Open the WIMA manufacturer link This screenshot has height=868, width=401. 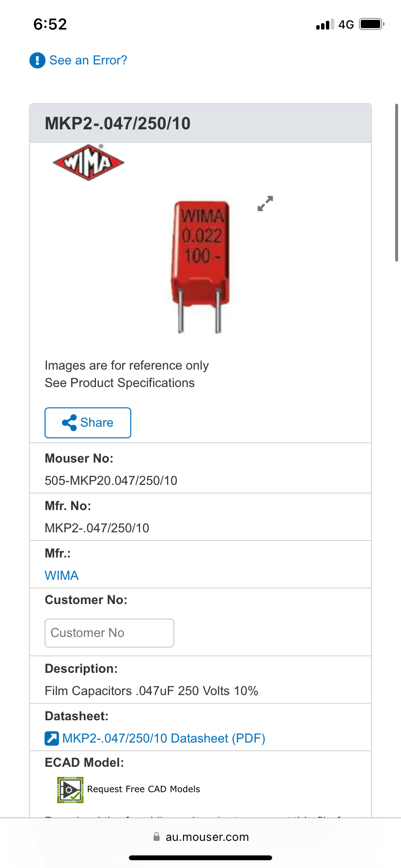(62, 575)
